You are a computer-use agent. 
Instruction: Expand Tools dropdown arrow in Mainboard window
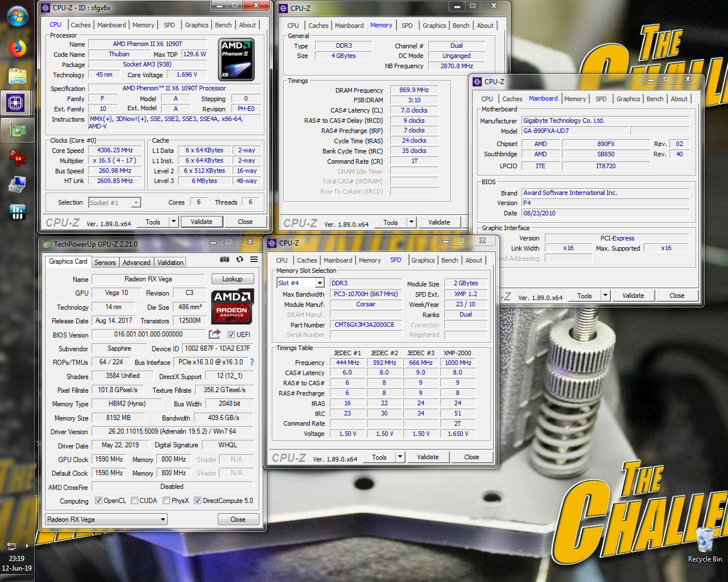[606, 296]
